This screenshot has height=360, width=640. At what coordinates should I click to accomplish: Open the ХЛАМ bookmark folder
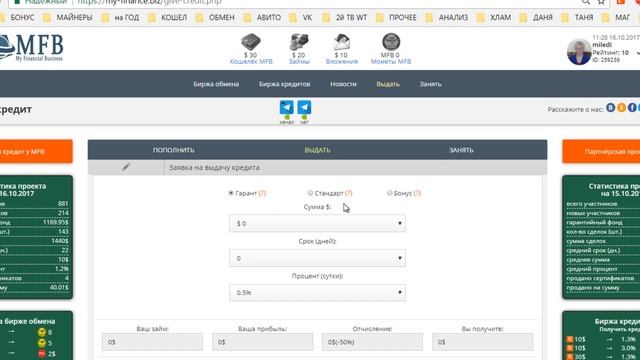coord(494,18)
